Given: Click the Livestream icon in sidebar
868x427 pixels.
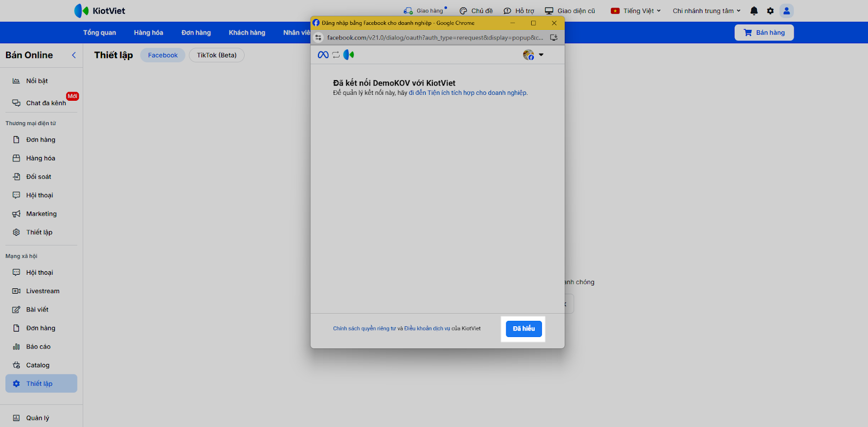Looking at the screenshot, I should 16,291.
